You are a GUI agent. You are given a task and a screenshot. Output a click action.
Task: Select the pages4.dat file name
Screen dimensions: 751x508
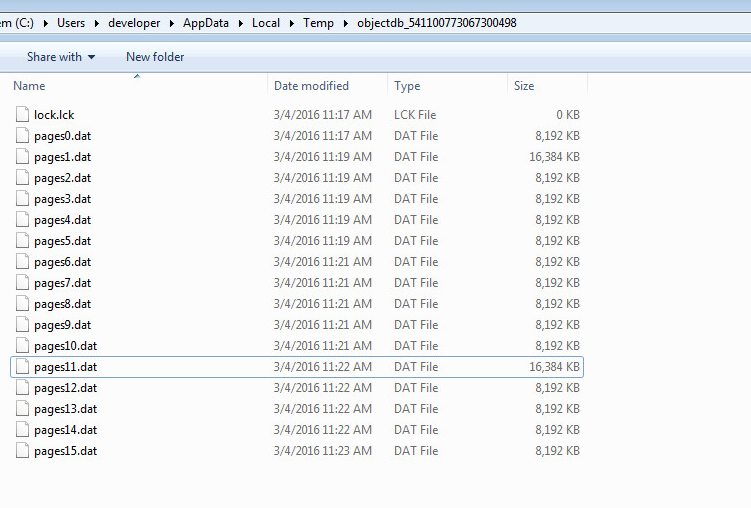pyautogui.click(x=62, y=220)
